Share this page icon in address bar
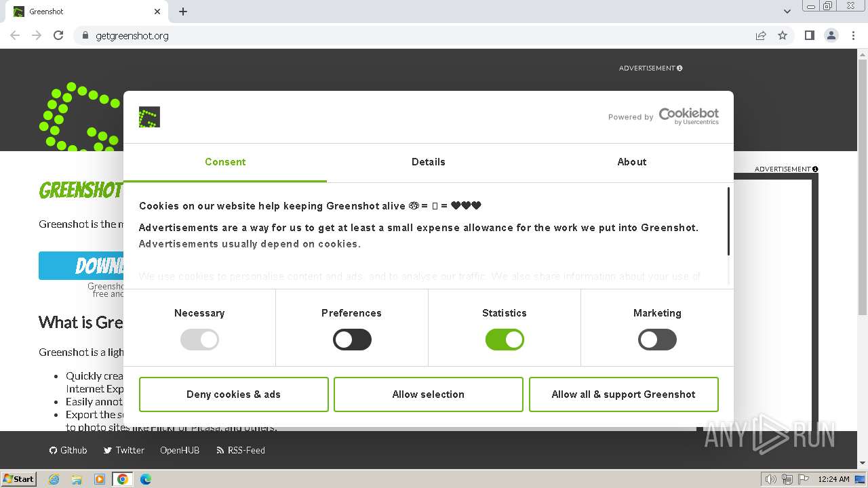 click(x=761, y=35)
